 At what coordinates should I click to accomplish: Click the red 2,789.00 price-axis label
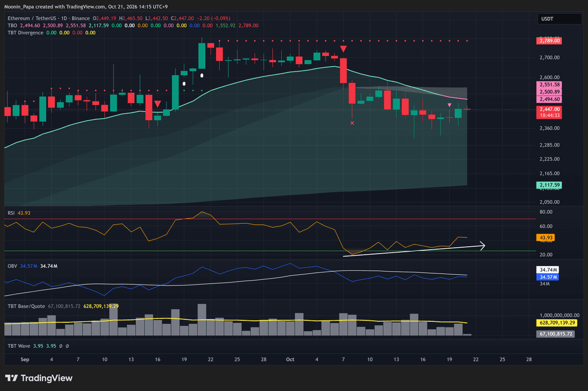click(550, 41)
